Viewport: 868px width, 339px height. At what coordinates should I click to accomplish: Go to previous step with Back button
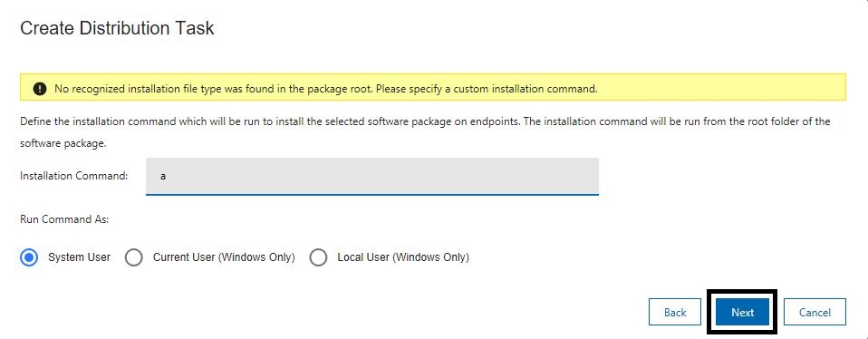tap(675, 313)
